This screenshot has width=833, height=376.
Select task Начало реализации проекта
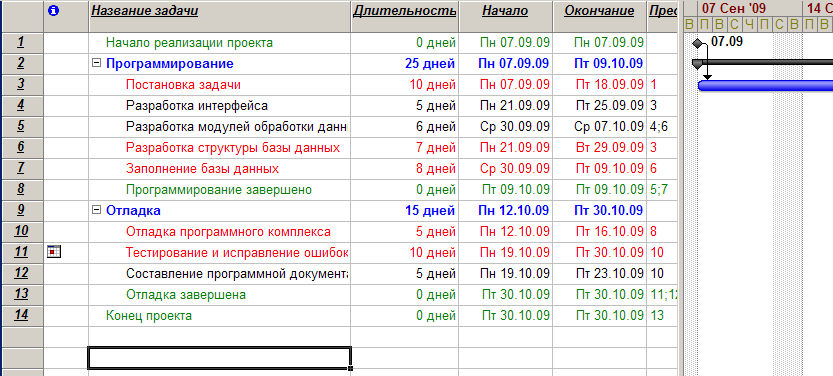[190, 42]
